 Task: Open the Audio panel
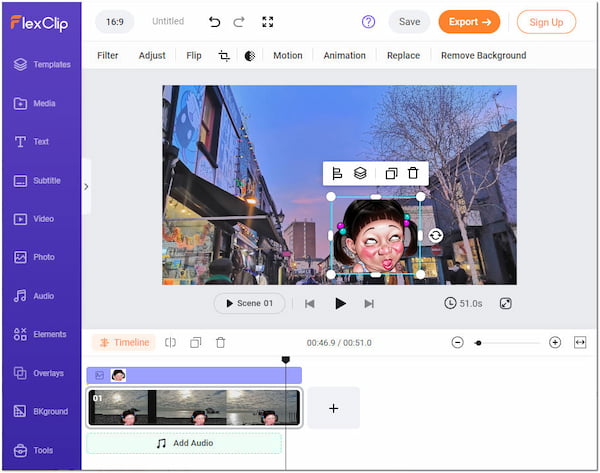coord(34,296)
